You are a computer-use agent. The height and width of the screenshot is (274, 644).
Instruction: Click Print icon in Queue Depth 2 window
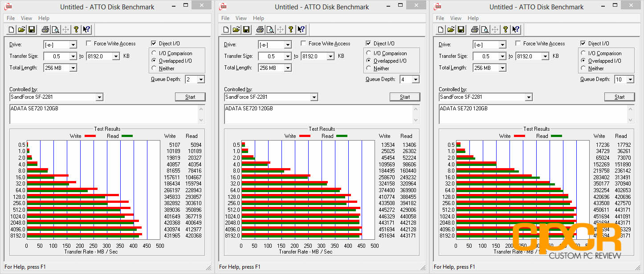pyautogui.click(x=45, y=29)
